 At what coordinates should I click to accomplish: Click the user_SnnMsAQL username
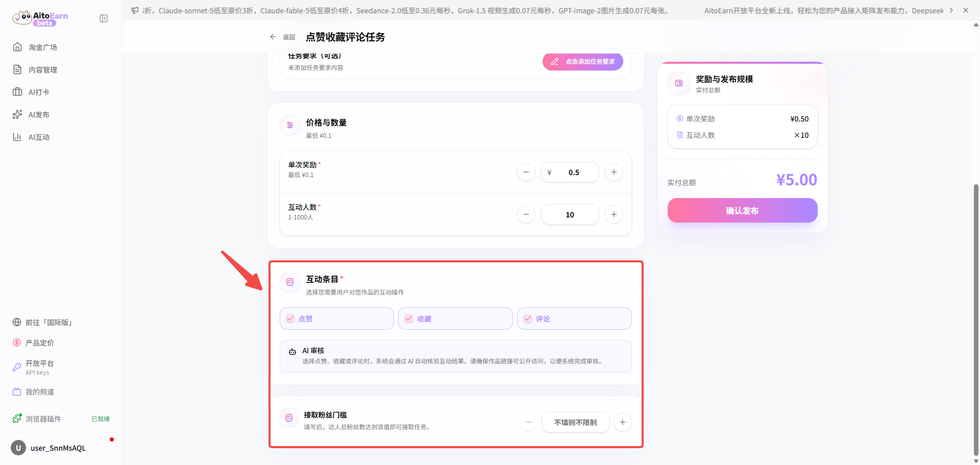(x=58, y=448)
